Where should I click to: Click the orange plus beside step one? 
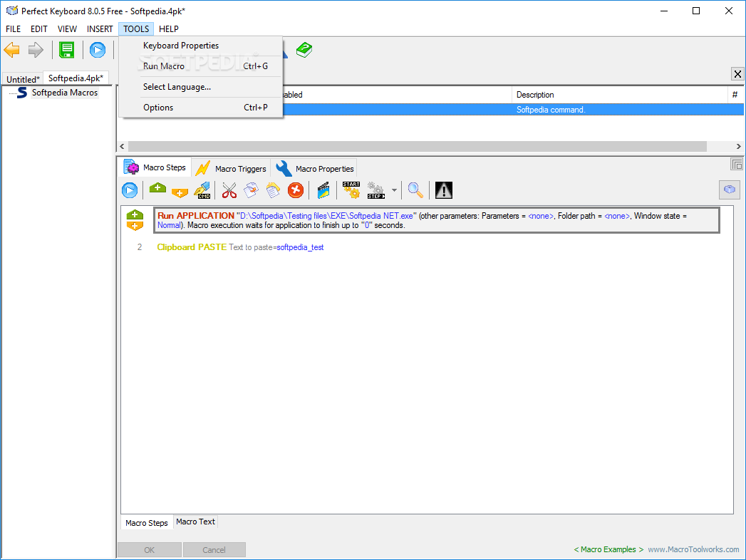(x=135, y=226)
